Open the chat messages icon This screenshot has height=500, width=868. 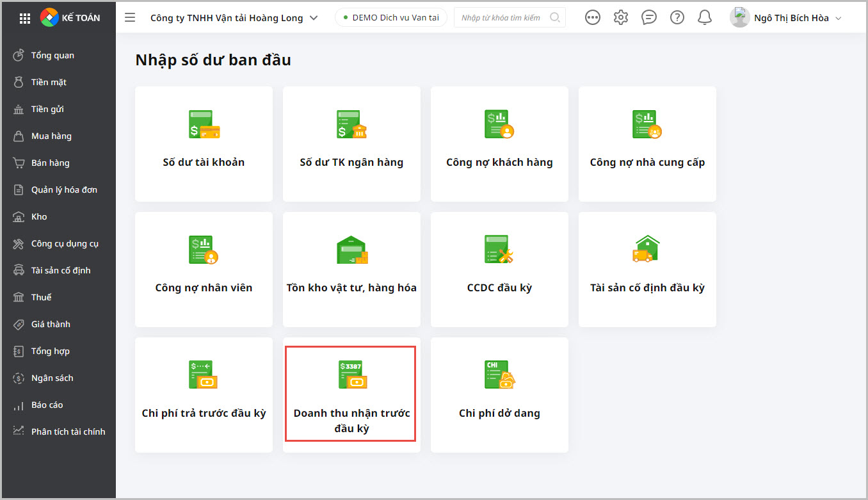(x=649, y=18)
